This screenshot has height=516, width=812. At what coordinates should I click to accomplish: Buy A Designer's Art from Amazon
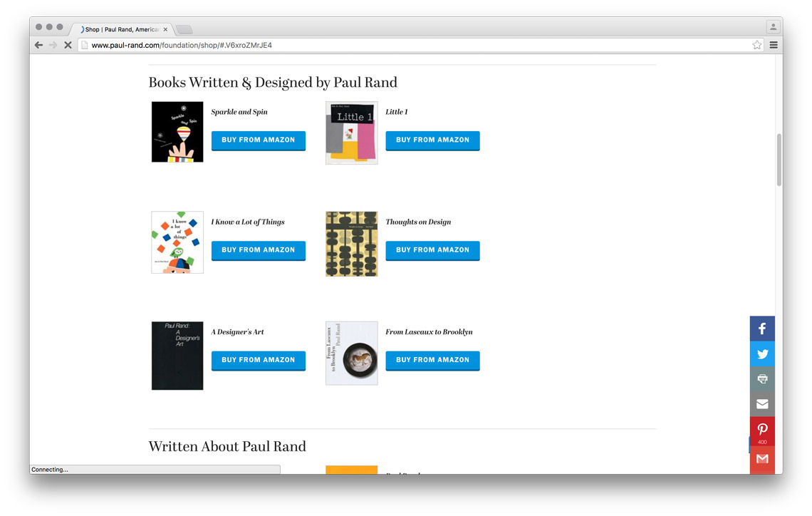click(259, 360)
